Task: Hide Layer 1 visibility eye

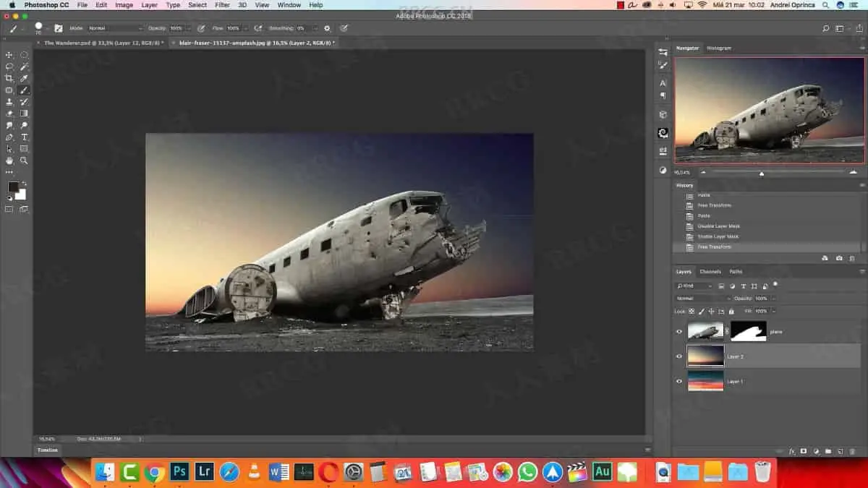Action: click(678, 381)
